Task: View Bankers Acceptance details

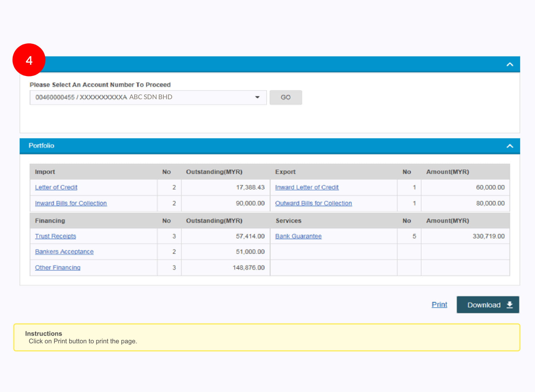Action: coord(64,252)
